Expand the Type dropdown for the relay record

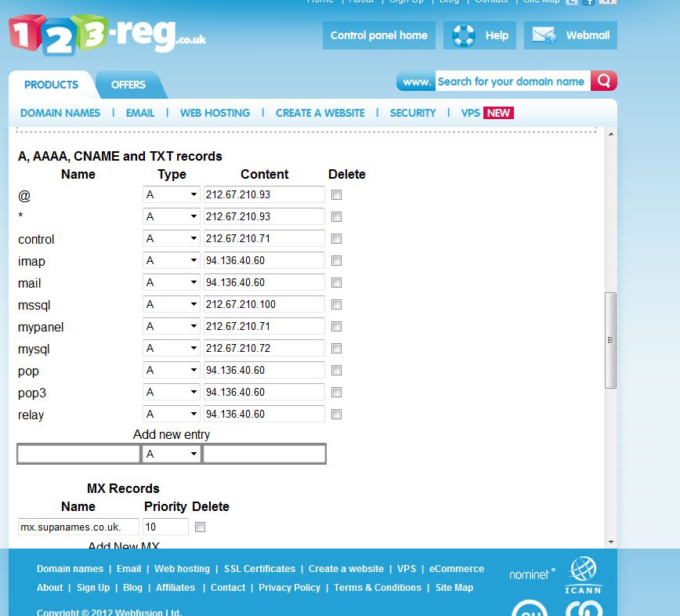pyautogui.click(x=171, y=415)
